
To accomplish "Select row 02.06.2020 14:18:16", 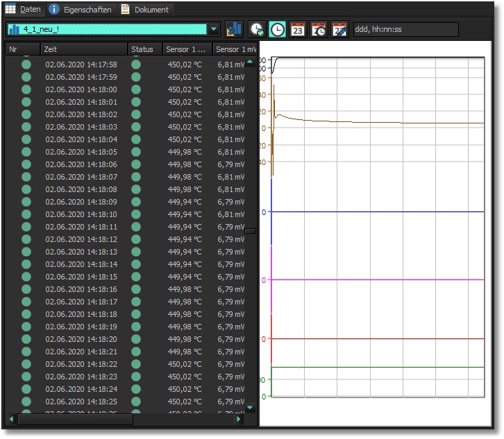I will [126, 289].
